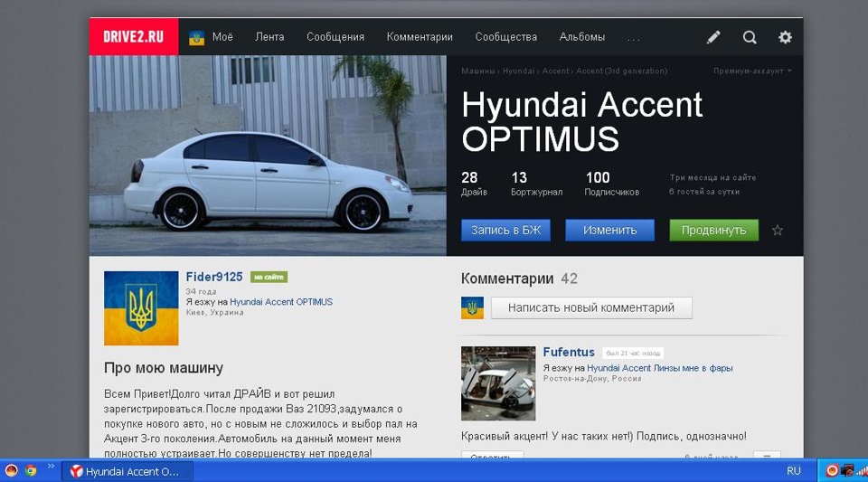The image size is (868, 482).
Task: Click the Запись в БЖ button
Action: click(506, 231)
